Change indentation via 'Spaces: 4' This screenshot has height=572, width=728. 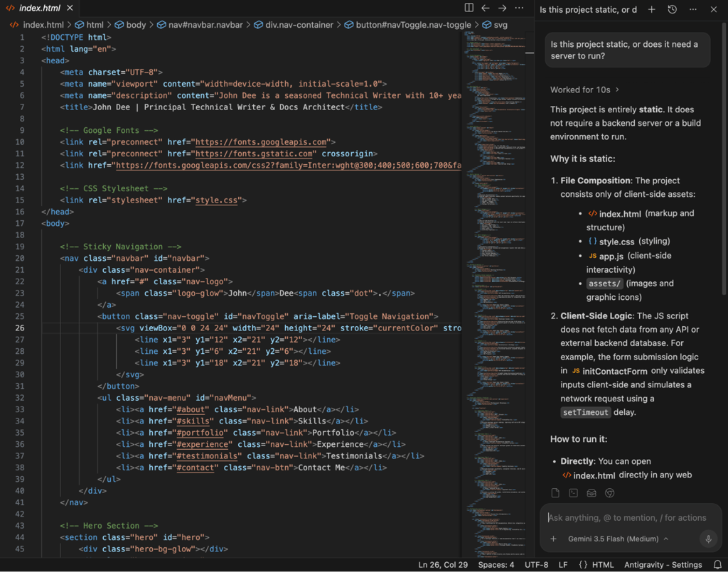coord(496,565)
